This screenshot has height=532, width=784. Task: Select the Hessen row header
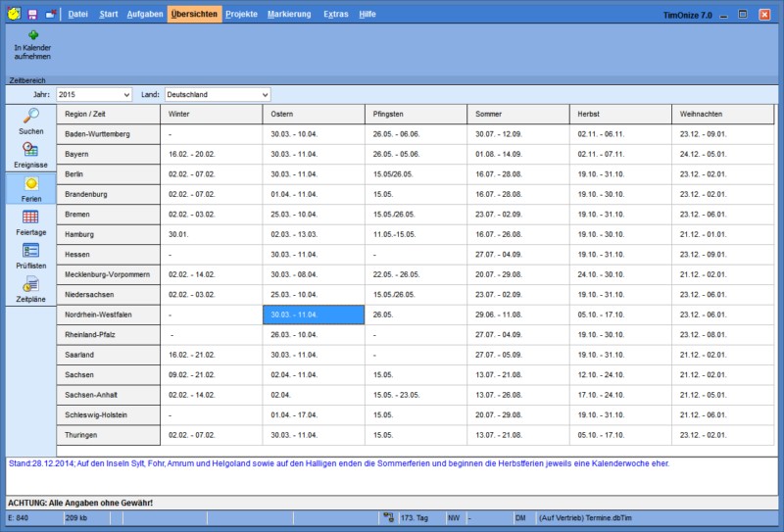(x=109, y=254)
